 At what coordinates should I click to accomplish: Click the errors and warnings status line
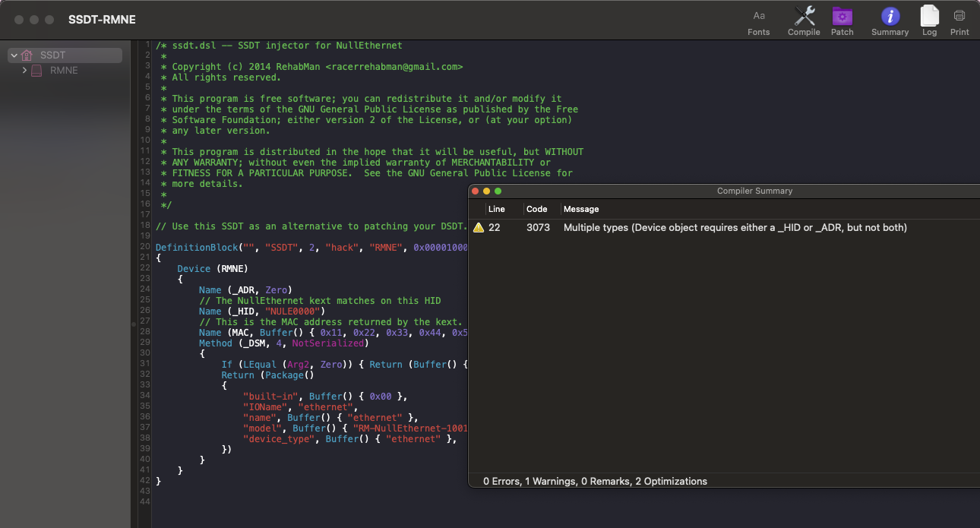(x=595, y=481)
